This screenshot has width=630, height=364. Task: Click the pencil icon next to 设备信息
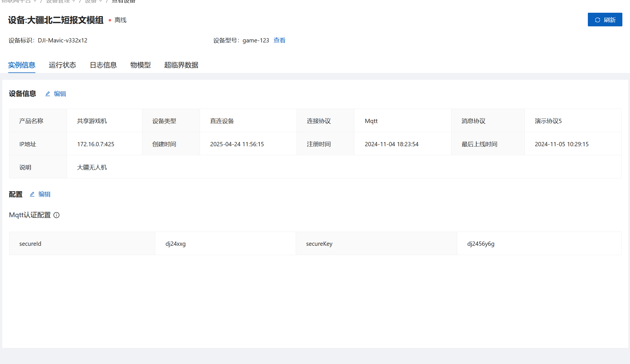pyautogui.click(x=48, y=94)
